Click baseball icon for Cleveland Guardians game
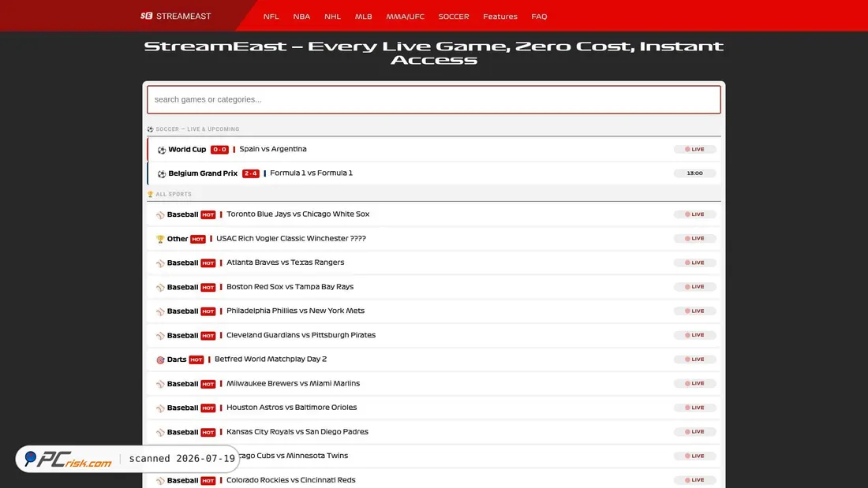 pos(160,336)
